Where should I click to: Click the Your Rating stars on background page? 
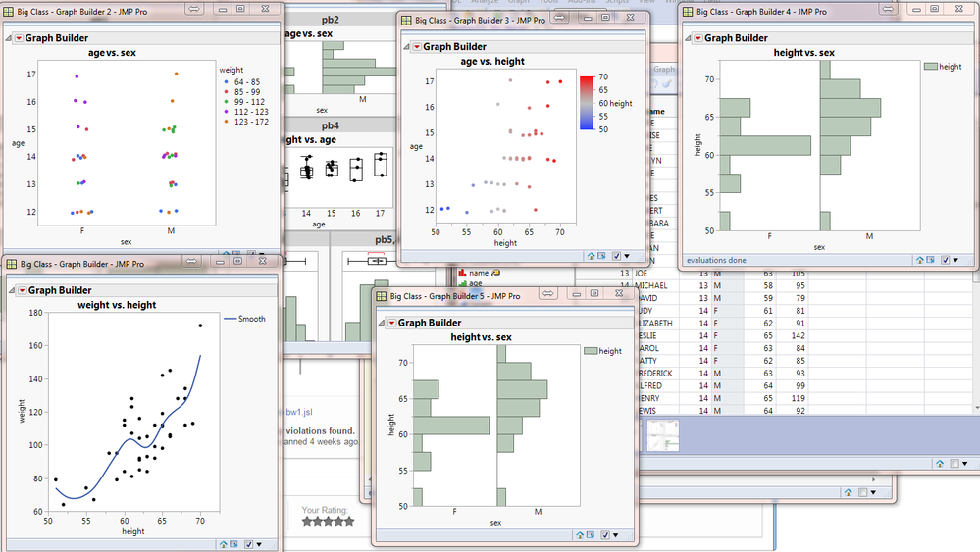(328, 521)
